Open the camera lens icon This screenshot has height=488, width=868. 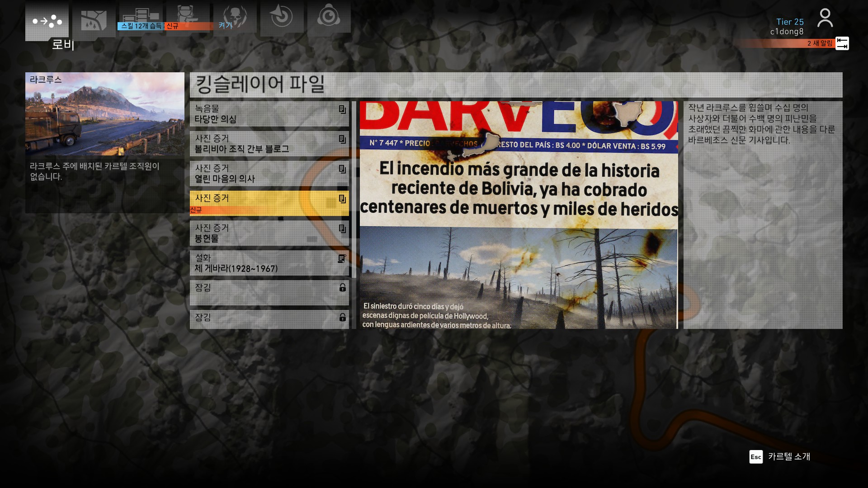tap(329, 17)
